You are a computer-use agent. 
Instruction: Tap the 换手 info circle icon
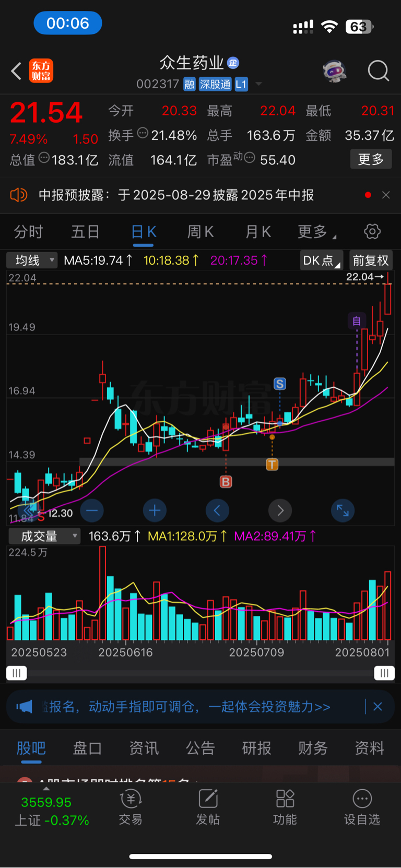tap(143, 133)
